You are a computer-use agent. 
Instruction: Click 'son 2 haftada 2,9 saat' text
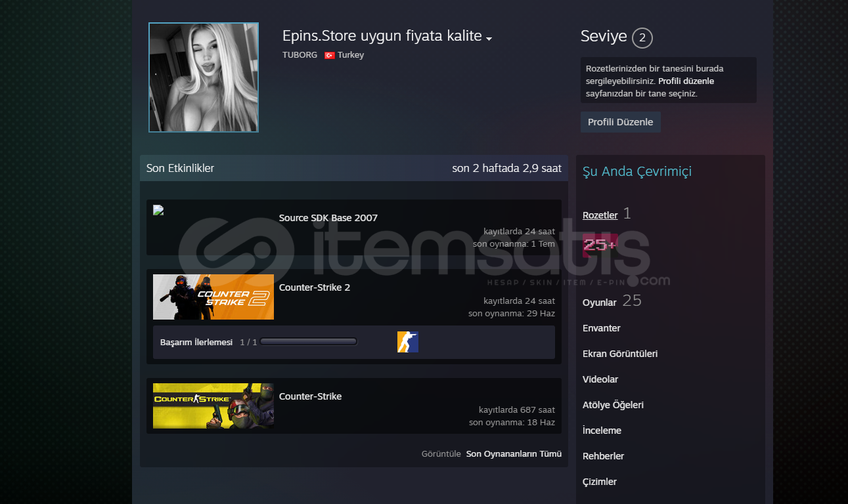[506, 168]
